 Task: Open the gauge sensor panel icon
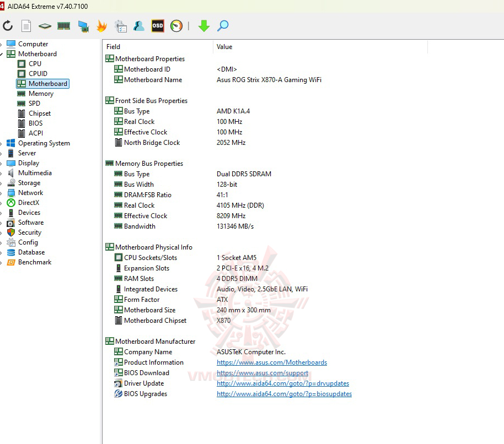point(176,26)
